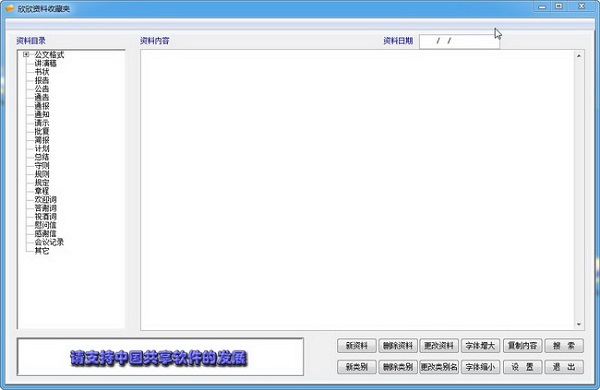Select 讲演稿 in the directory tree
The width and height of the screenshot is (600, 390).
click(46, 63)
